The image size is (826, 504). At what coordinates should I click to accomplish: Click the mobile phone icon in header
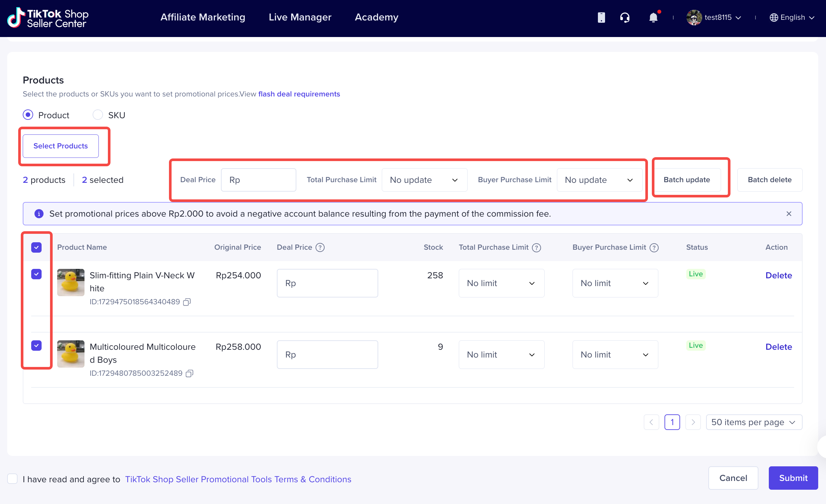tap(601, 18)
